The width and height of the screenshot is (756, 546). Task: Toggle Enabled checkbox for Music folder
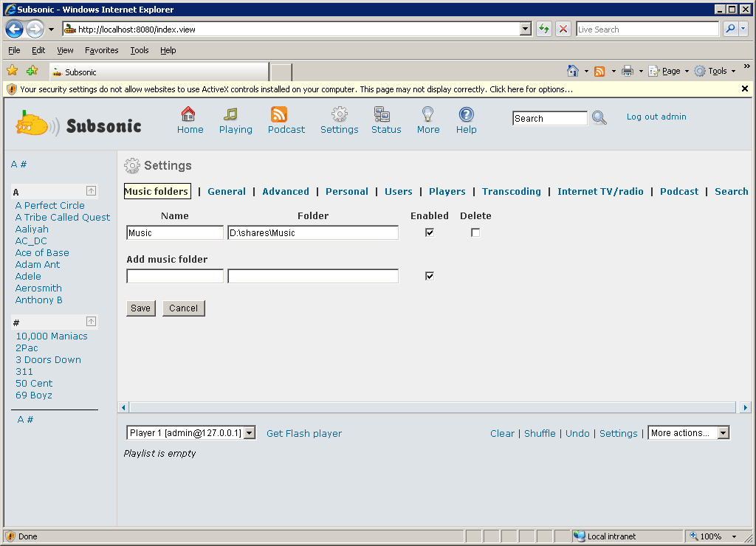pyautogui.click(x=430, y=232)
